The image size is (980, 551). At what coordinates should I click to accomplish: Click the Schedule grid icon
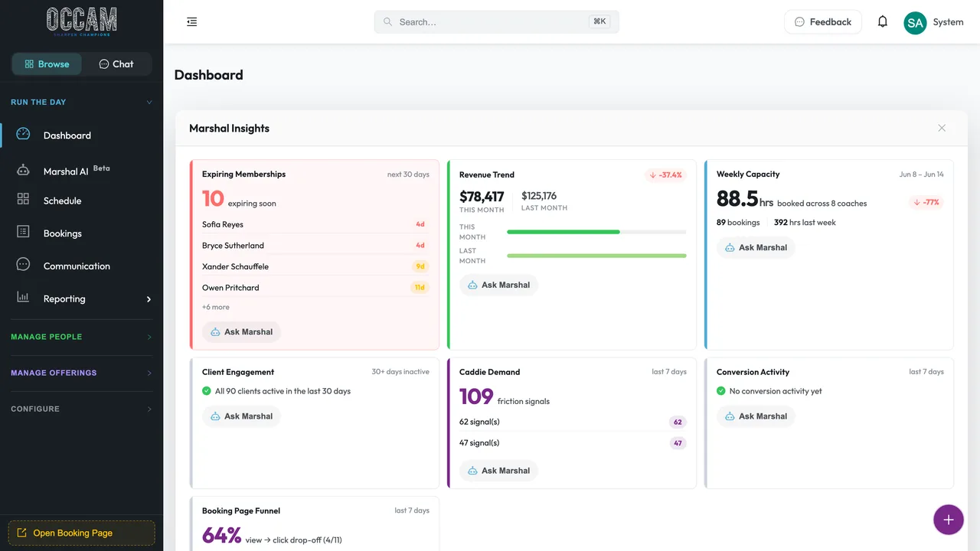pyautogui.click(x=23, y=199)
